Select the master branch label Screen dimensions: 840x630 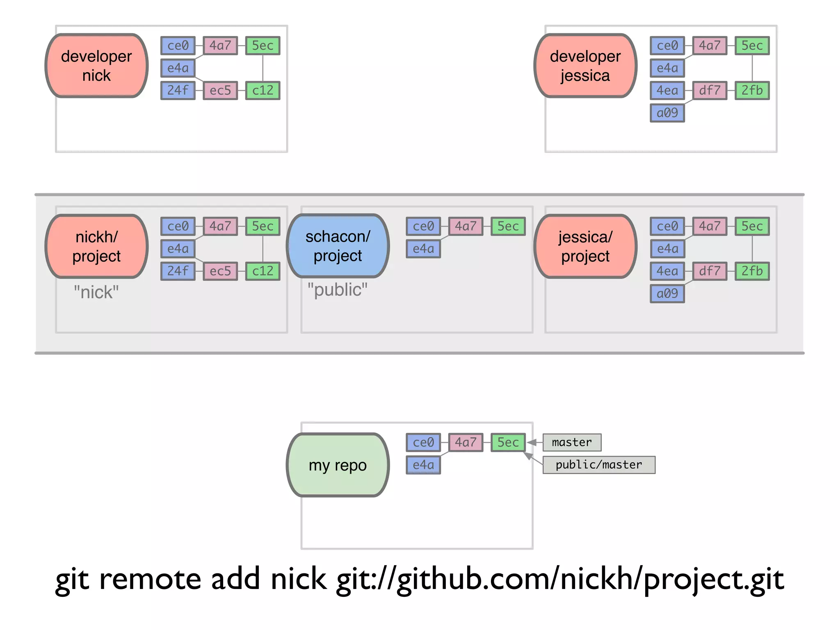[x=572, y=442]
